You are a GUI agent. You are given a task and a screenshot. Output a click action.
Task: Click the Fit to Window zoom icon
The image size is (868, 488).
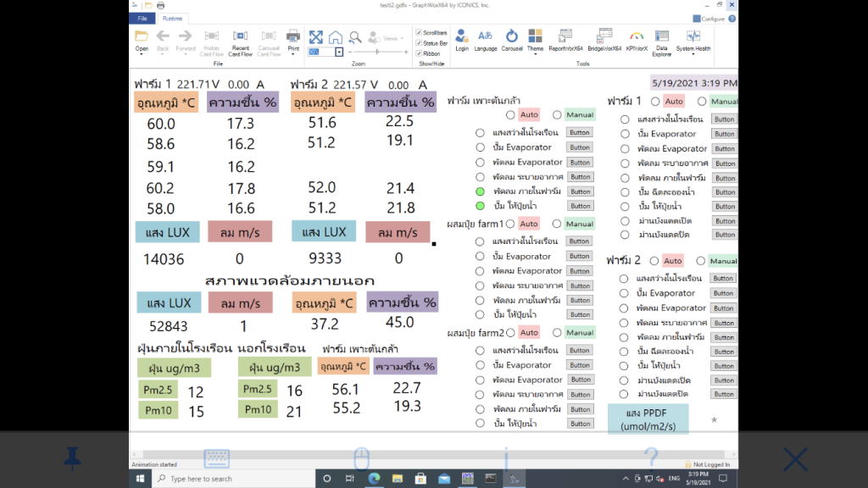point(316,37)
